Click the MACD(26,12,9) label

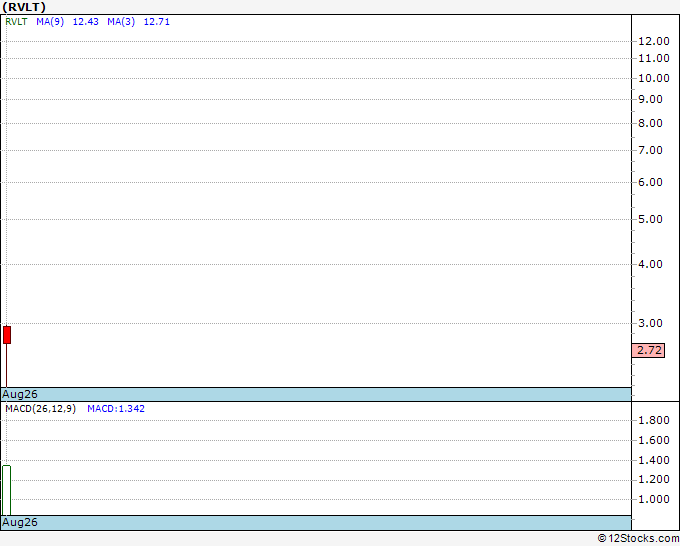[x=41, y=409]
